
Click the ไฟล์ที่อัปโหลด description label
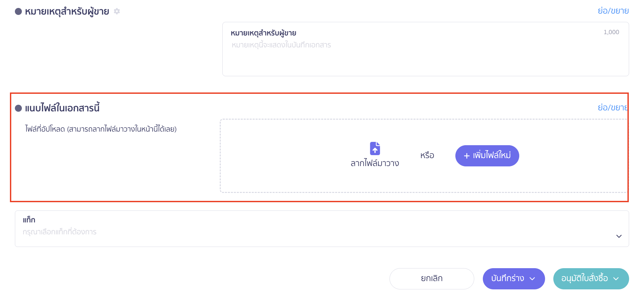101,129
